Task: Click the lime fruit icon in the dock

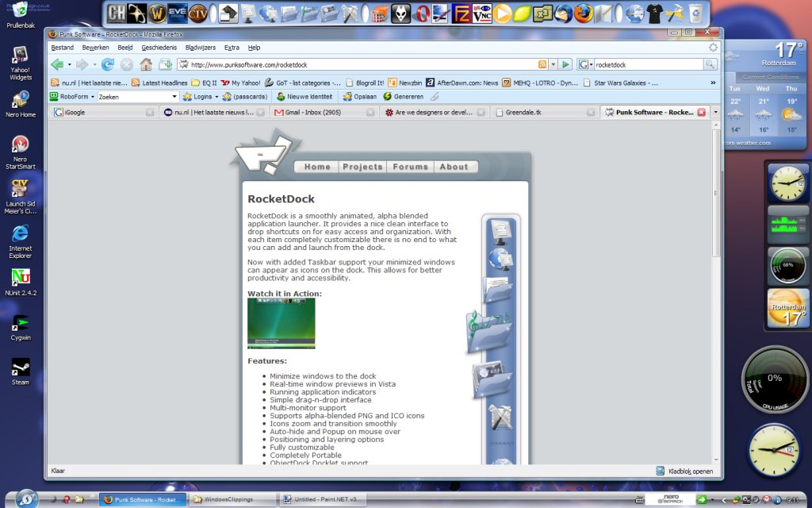Action: (522, 13)
